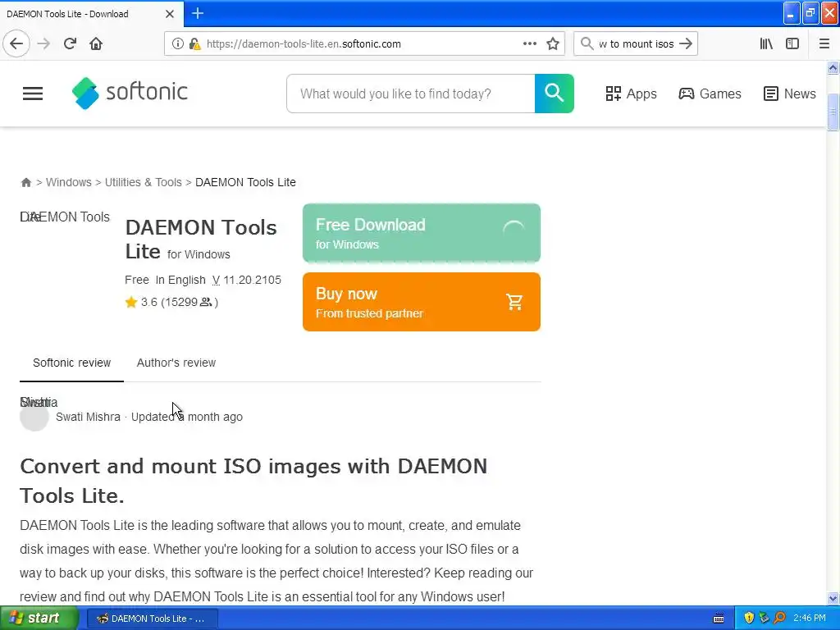
Task: Click the breadcrumb home icon
Action: point(25,182)
